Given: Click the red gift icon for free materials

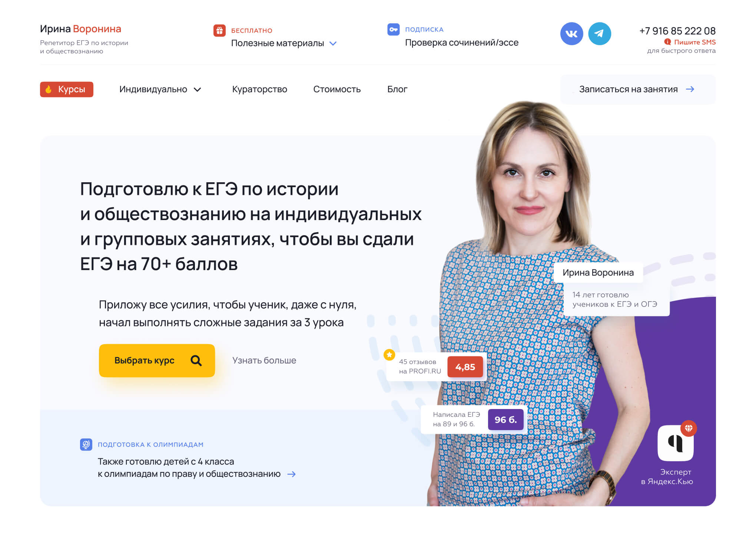Looking at the screenshot, I should (x=219, y=30).
